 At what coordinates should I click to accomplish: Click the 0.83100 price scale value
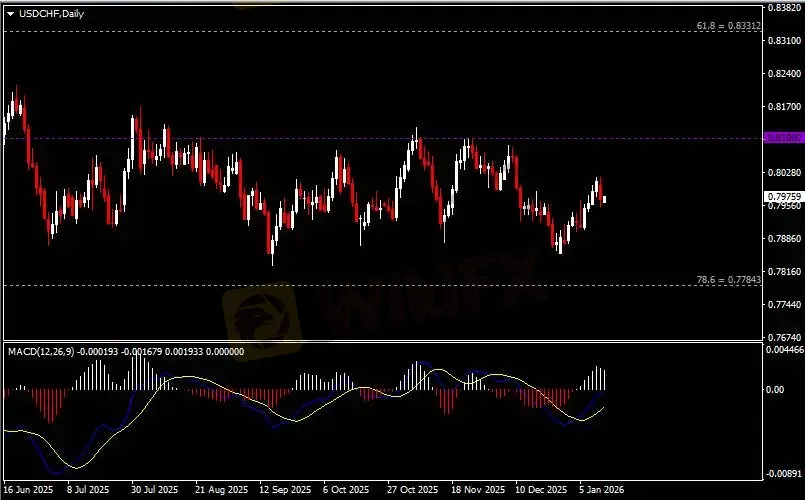coord(784,41)
